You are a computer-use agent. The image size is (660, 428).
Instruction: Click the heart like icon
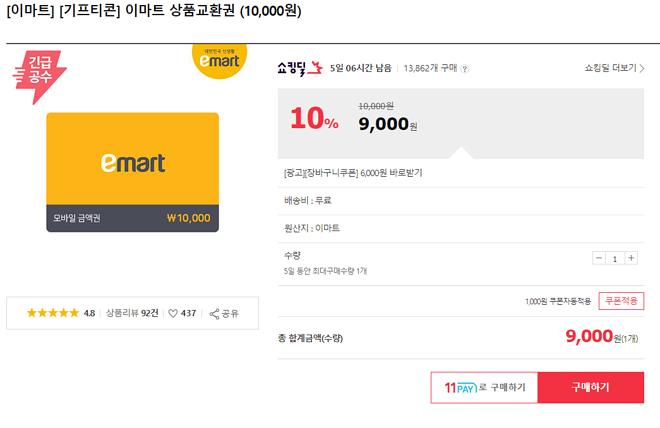coord(173,313)
